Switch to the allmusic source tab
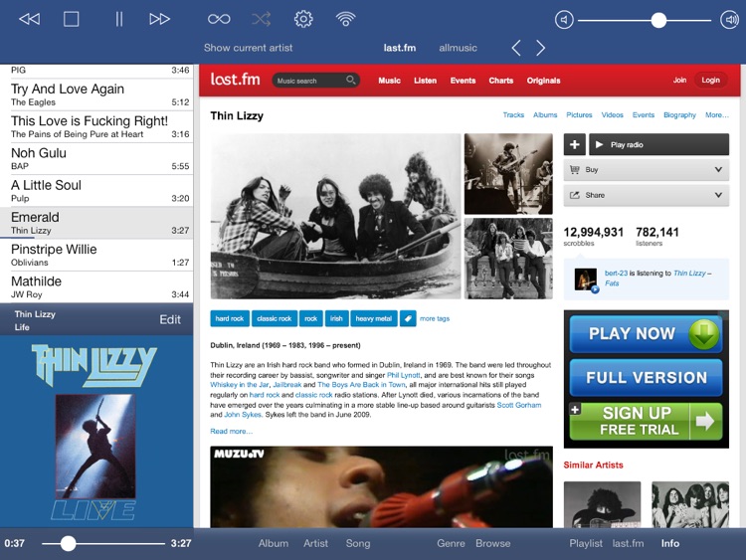746x560 pixels. 458,48
